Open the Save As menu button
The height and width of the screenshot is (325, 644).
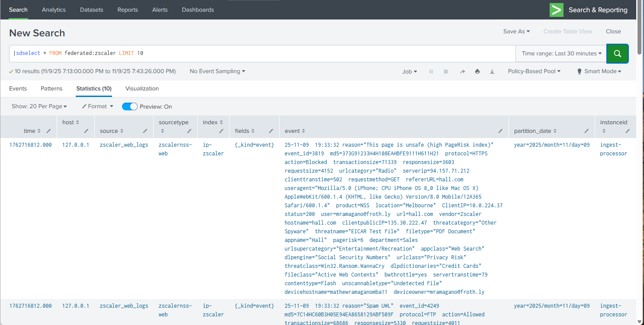516,32
